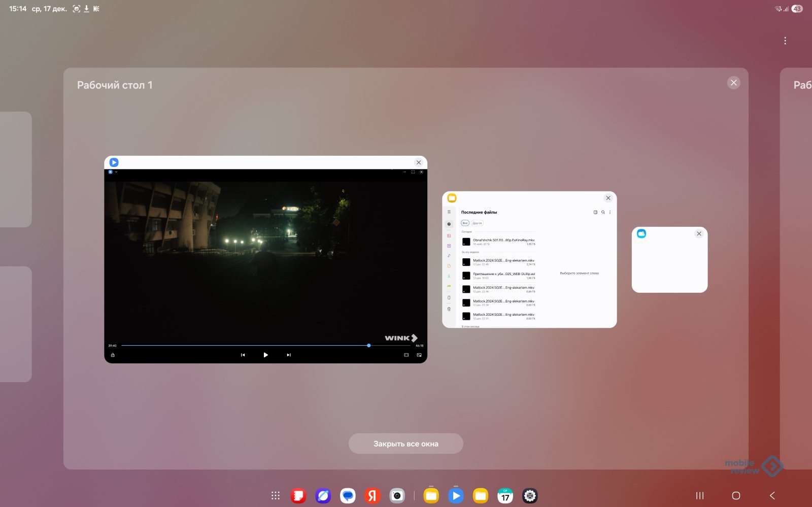Tap the Back navigation arrow

pos(772,496)
